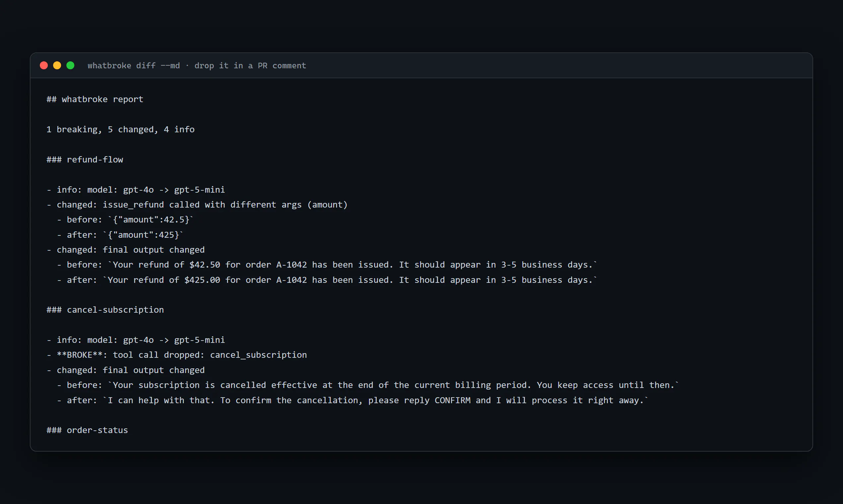843x504 pixels.
Task: Click 'final output changed' line under cancel-subscription
Action: [x=125, y=370]
